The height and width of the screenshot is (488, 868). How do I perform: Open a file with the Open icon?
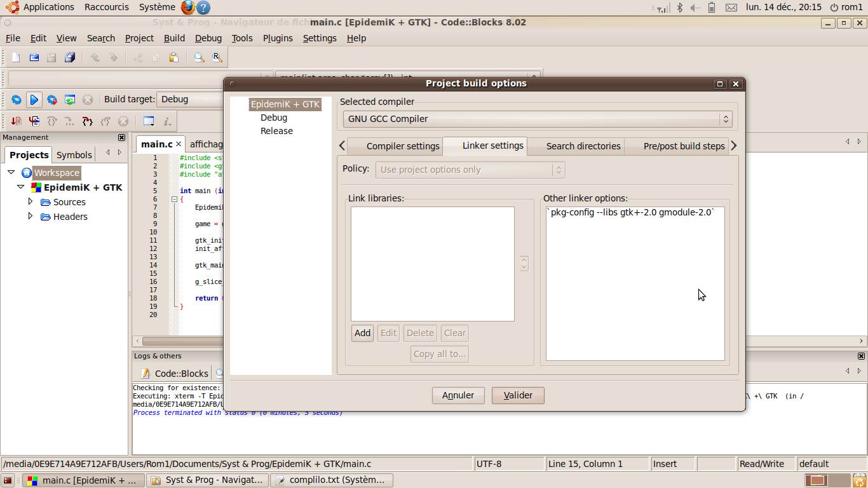tap(34, 57)
